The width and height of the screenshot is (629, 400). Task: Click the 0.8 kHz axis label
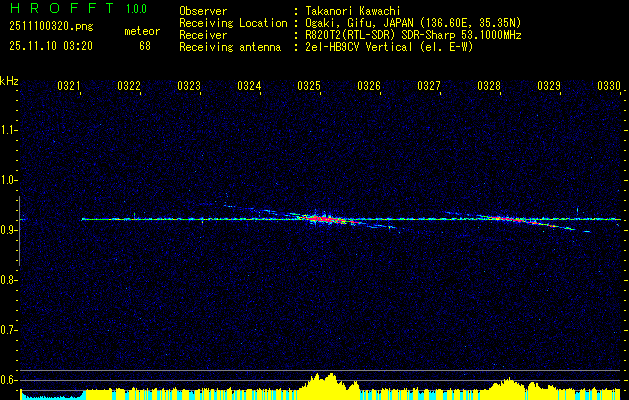8,280
